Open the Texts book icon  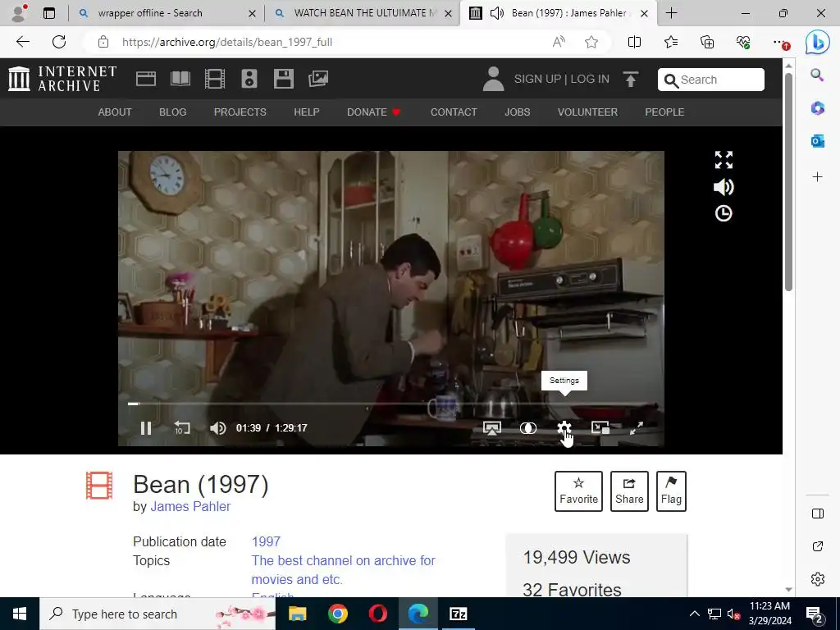click(x=180, y=79)
